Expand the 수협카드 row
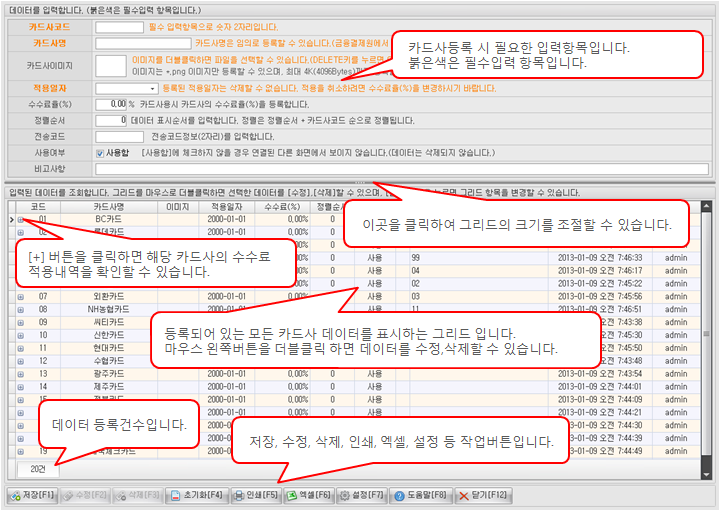This screenshot has width=719, height=510. 21,361
